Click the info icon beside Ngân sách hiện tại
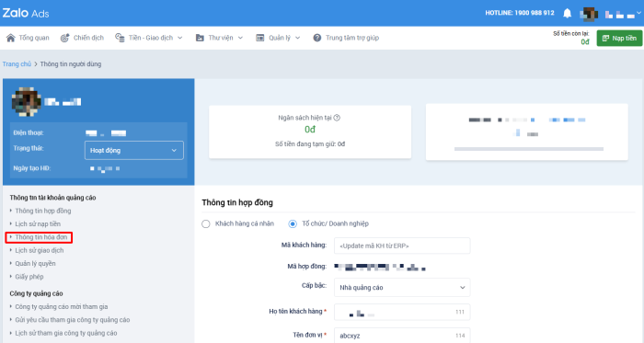The width and height of the screenshot is (644, 343). (337, 118)
